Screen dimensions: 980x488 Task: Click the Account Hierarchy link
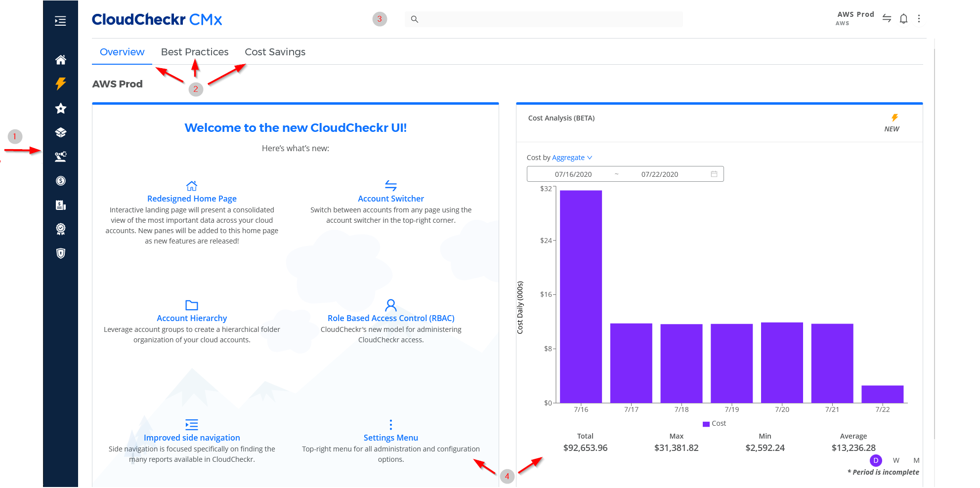192,318
